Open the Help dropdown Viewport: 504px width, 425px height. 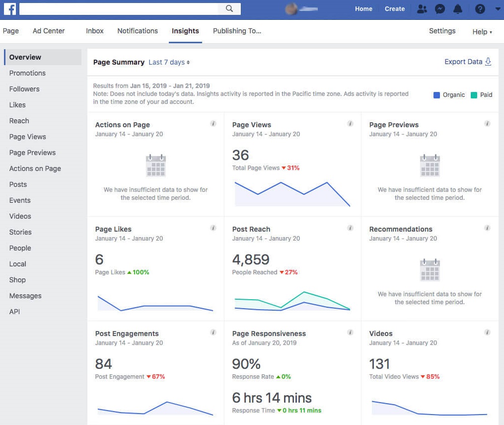(481, 32)
